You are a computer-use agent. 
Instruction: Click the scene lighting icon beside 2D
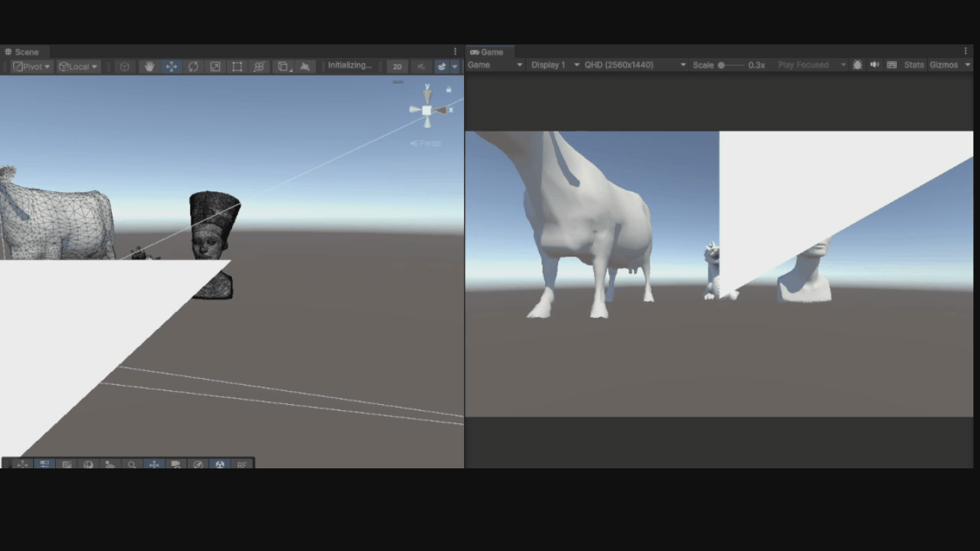point(420,67)
